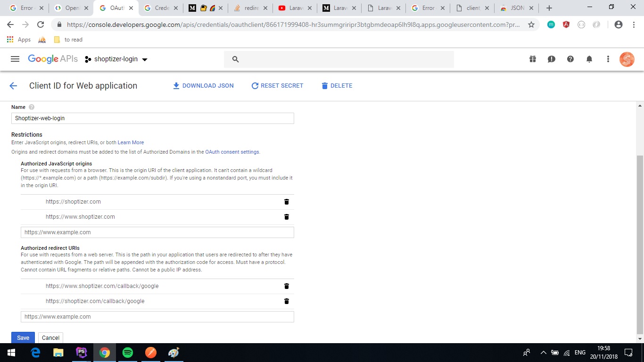Image resolution: width=644 pixels, height=362 pixels.
Task: Click the new redirect URI input
Action: tap(157, 317)
